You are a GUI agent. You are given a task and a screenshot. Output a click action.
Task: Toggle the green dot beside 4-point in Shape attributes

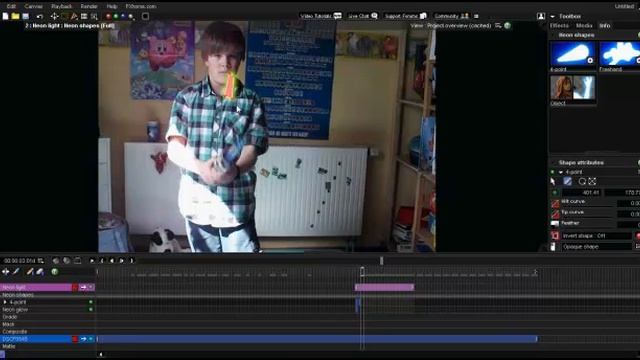553,172
